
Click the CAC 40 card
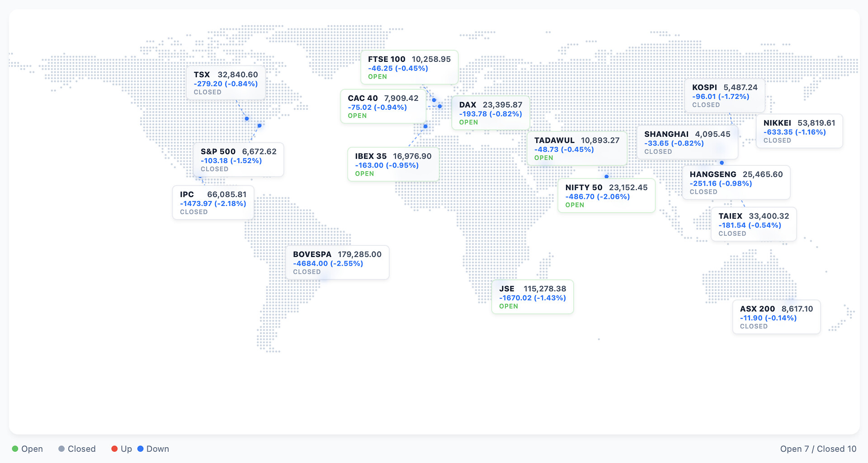383,107
